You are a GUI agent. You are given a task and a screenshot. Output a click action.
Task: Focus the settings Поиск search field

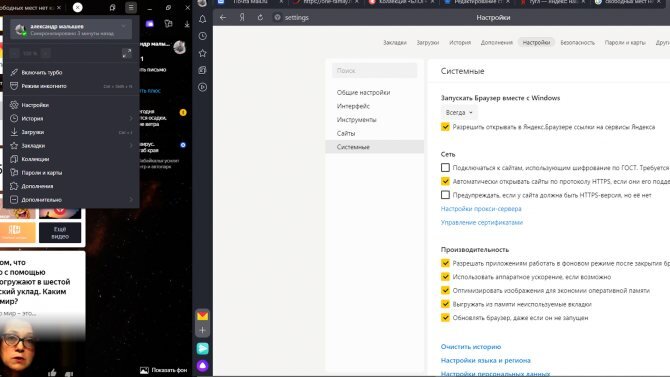(374, 71)
